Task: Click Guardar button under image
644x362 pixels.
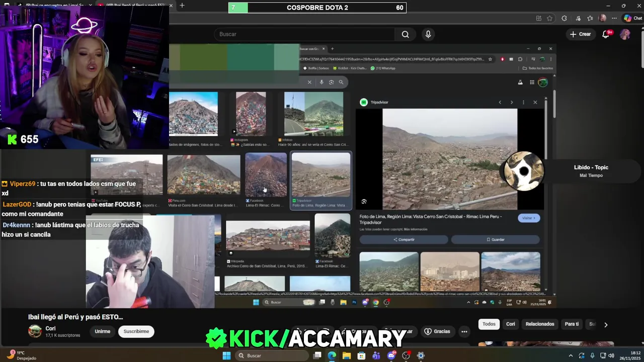Action: pos(496,239)
